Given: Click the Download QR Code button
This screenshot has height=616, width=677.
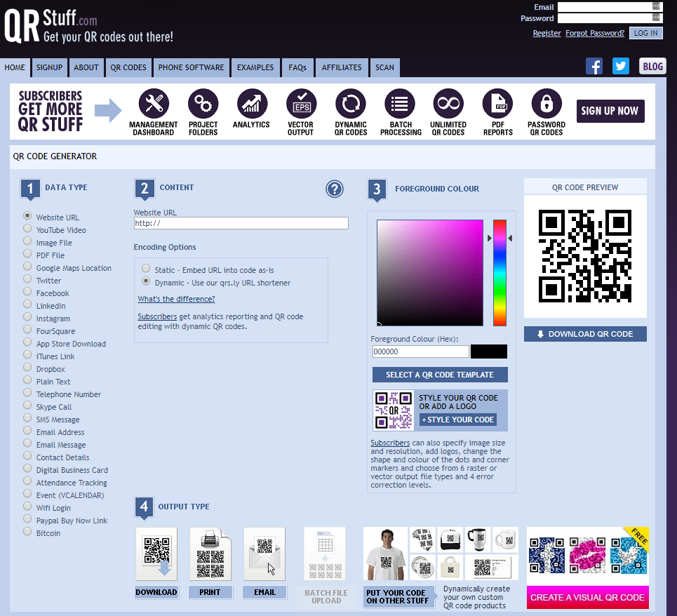Looking at the screenshot, I should (585, 334).
